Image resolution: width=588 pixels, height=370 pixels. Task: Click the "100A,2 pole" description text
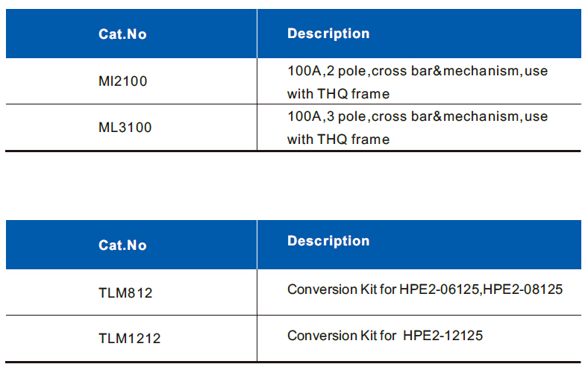[x=326, y=72]
